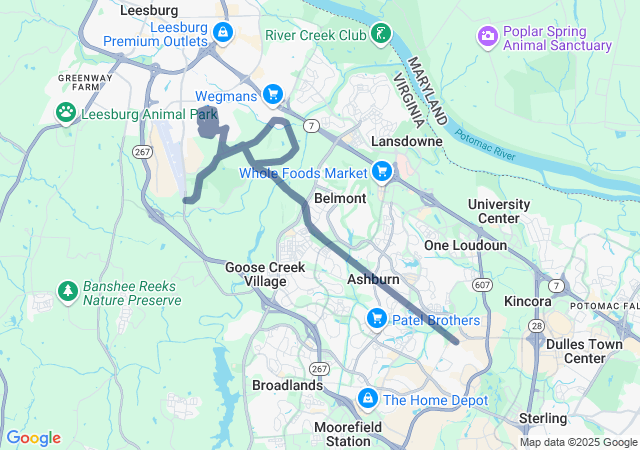The image size is (640, 450).
Task: Open the River Creek Club golf pin
Action: click(381, 33)
